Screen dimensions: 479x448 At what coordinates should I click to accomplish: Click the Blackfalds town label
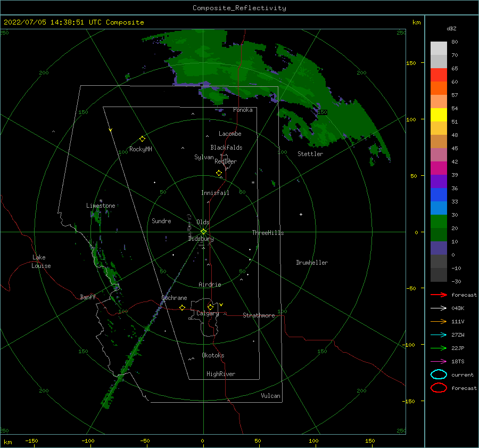pyautogui.click(x=226, y=148)
